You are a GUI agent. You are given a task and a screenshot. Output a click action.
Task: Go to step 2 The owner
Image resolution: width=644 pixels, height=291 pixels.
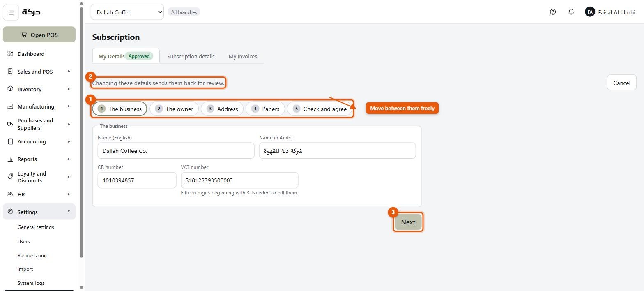pos(174,109)
